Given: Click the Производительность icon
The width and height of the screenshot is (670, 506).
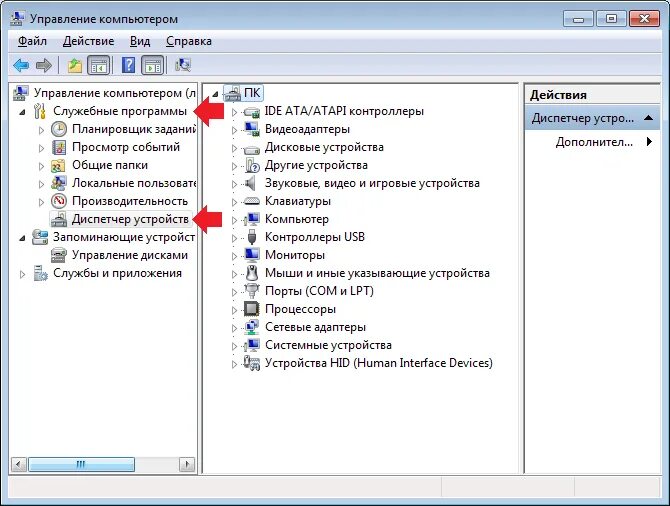Looking at the screenshot, I should tap(59, 201).
